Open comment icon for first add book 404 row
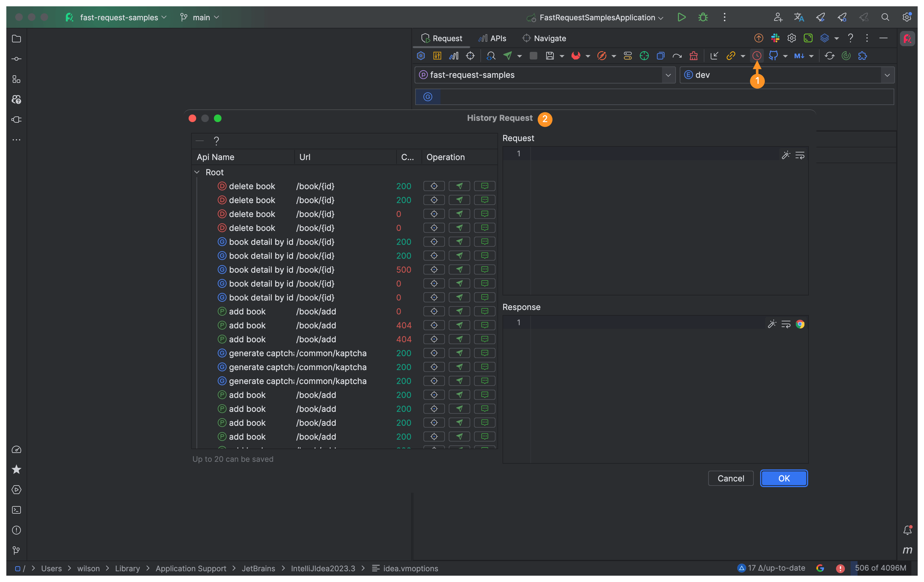Image resolution: width=924 pixels, height=582 pixels. point(485,325)
